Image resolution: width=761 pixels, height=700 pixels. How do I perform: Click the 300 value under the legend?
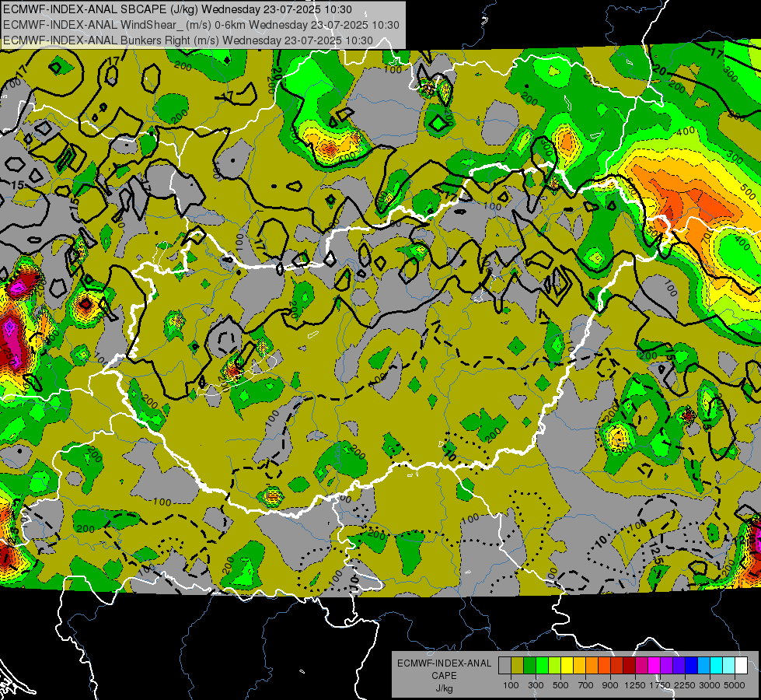536,685
